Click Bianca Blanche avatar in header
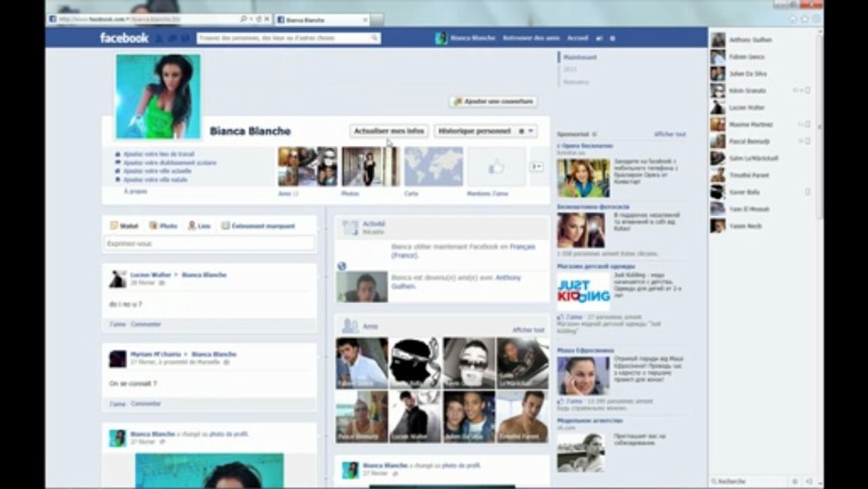 (x=441, y=38)
